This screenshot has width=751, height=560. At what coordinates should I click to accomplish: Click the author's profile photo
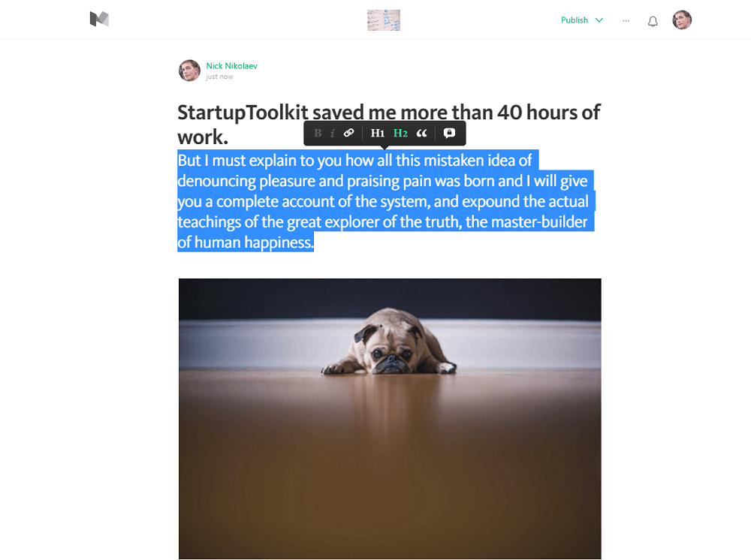pos(190,71)
